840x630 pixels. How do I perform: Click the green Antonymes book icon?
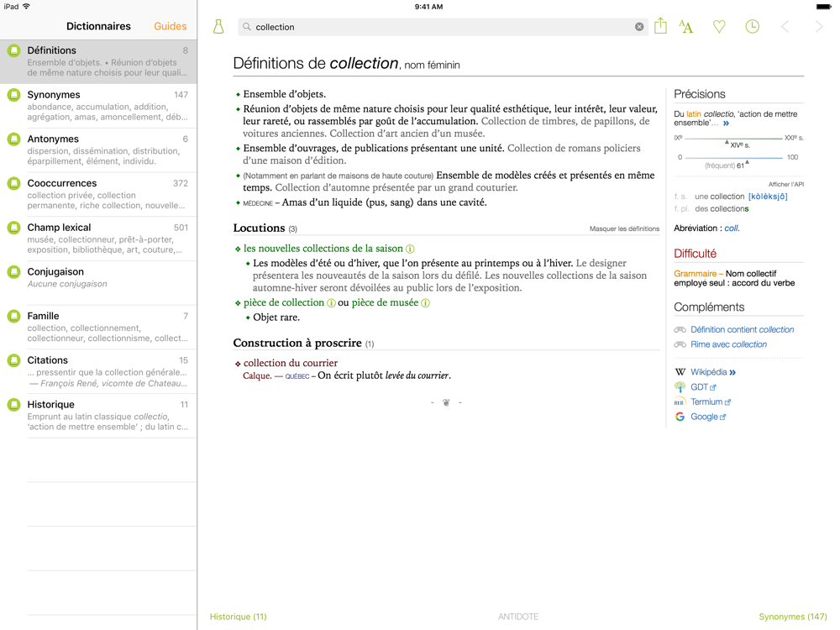click(14, 139)
